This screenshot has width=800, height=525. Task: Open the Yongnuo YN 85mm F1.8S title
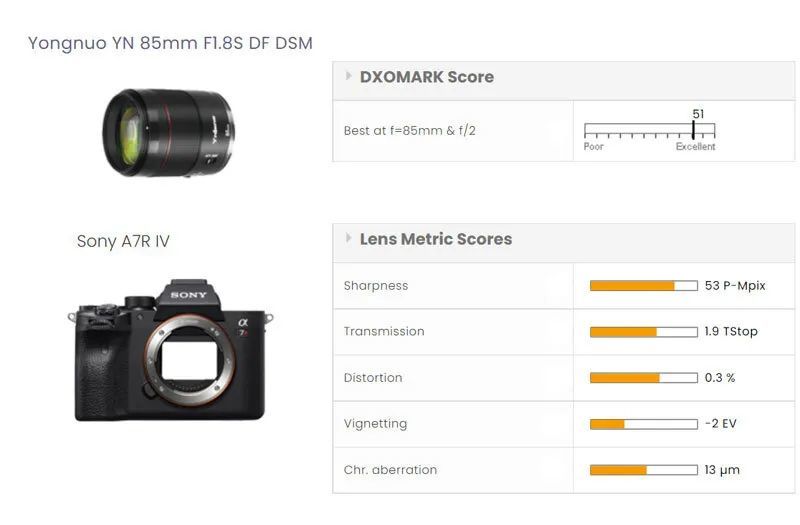pos(170,43)
